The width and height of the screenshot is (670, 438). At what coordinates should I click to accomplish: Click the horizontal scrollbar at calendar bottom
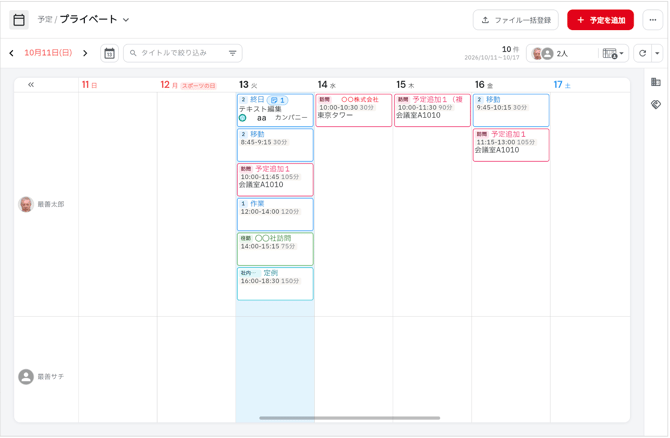350,418
